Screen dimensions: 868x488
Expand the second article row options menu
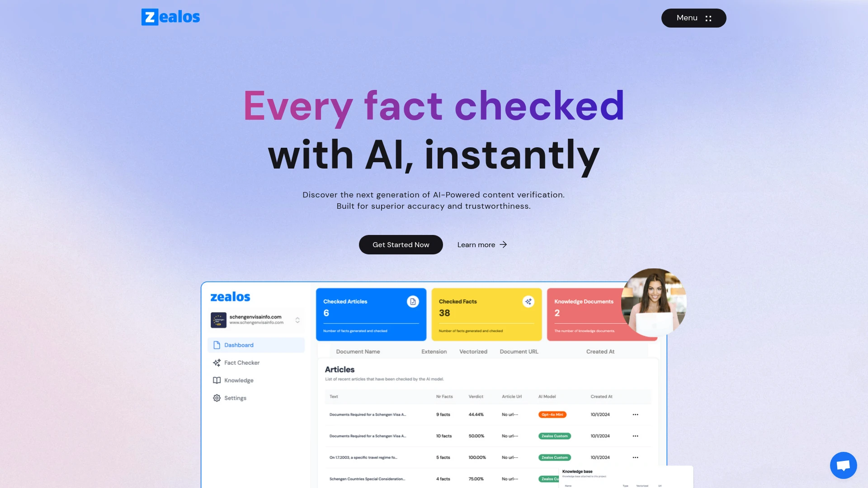pos(634,436)
